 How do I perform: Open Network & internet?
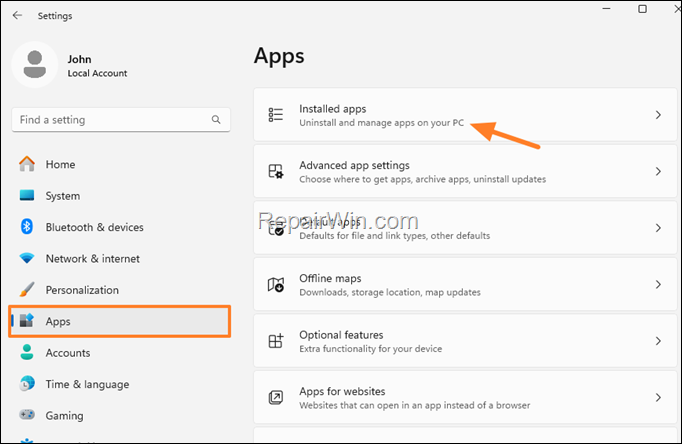(120, 258)
